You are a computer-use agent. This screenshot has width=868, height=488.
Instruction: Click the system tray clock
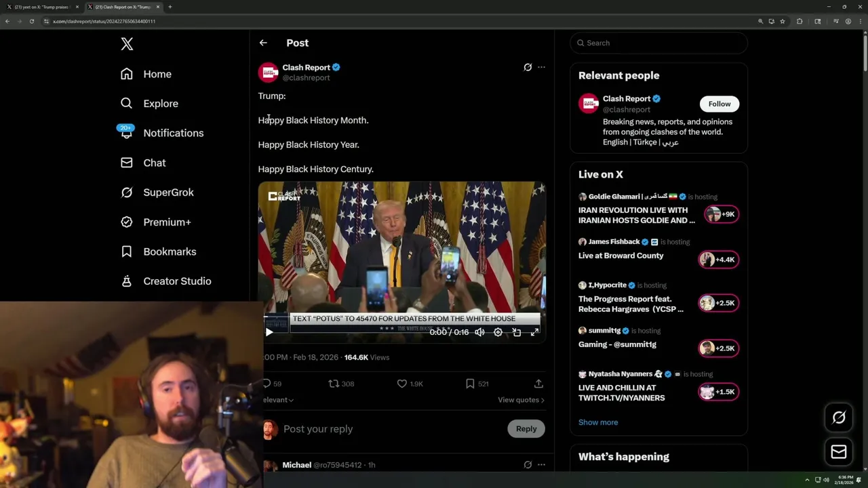[x=846, y=480]
